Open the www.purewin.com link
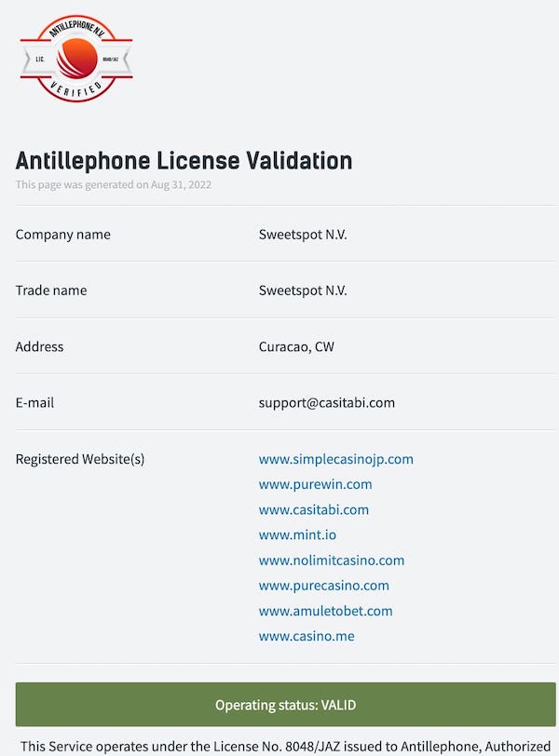 (x=315, y=484)
